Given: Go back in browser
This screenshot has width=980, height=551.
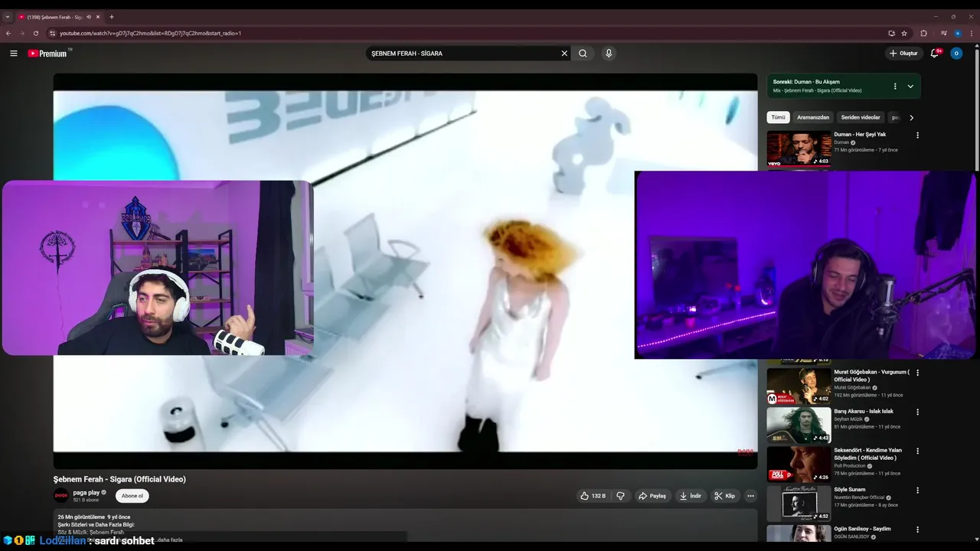Looking at the screenshot, I should (8, 33).
